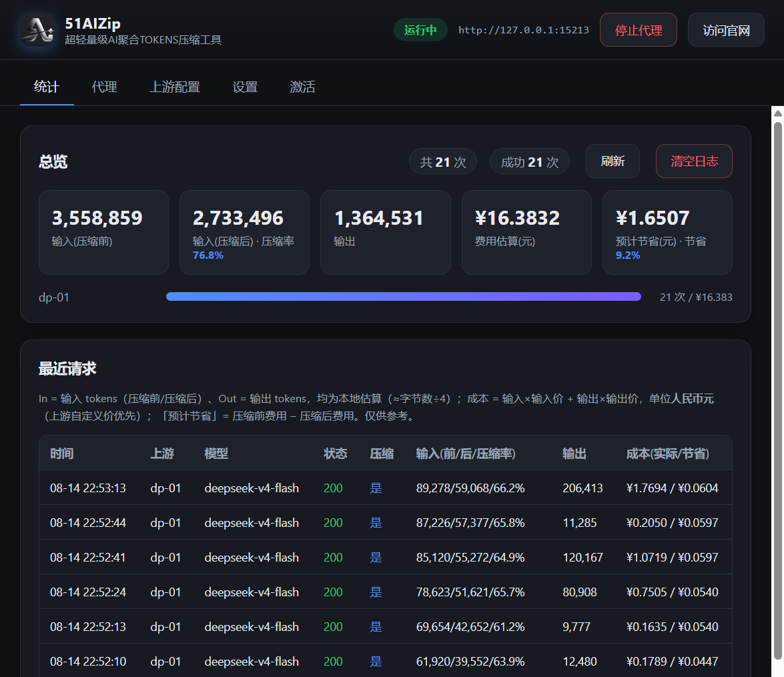Screen dimensions: 784x677
Task: Click the ¥1.6507 estimated savings card
Action: pos(667,232)
